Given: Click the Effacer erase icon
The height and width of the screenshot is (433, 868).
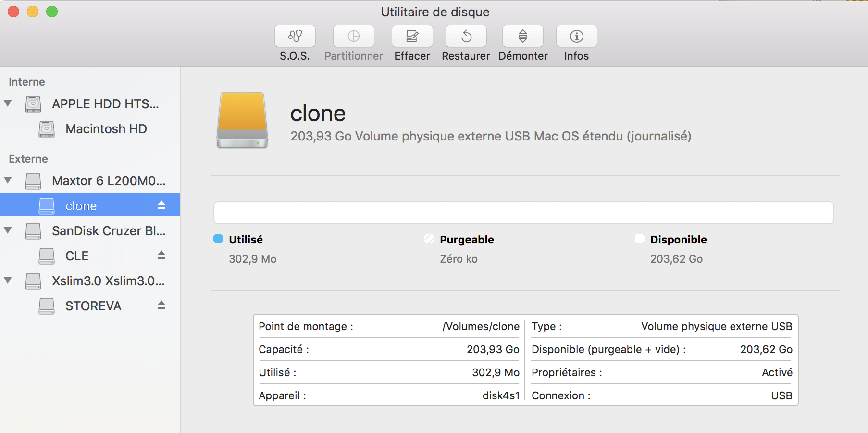Looking at the screenshot, I should (x=412, y=37).
